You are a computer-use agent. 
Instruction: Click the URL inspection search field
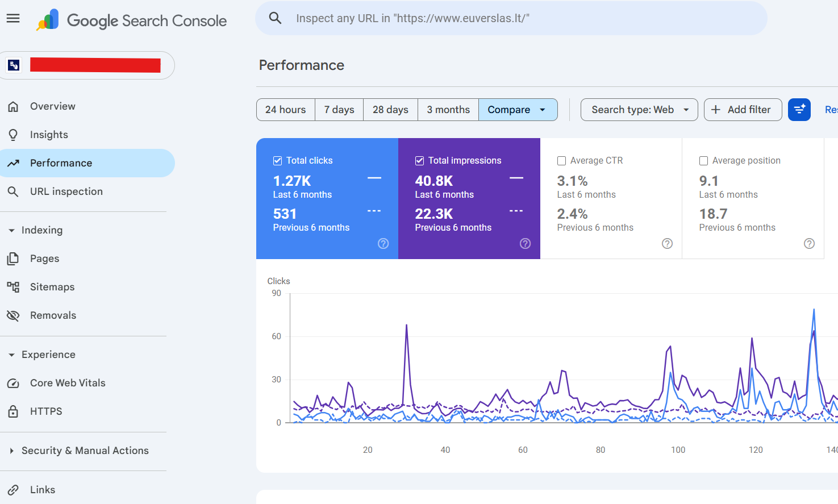point(511,18)
